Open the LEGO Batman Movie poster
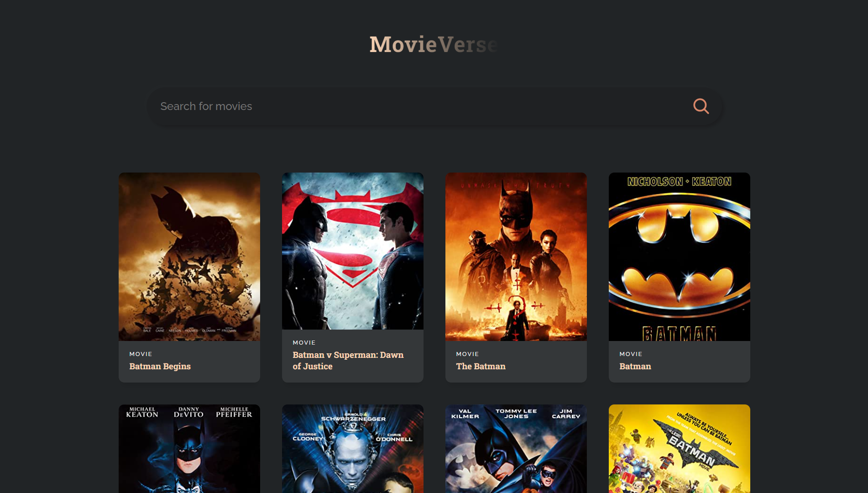 pos(680,449)
